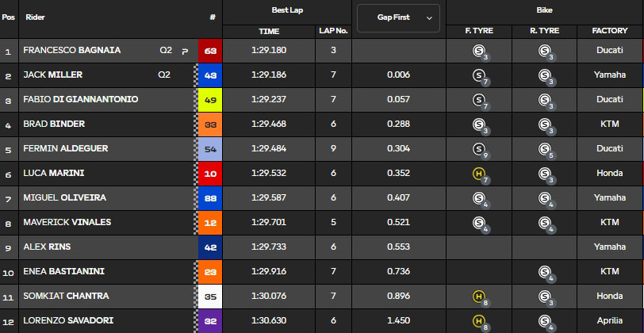This screenshot has height=333, width=644.
Task: Click the red number 63 badge
Action: 210,51
